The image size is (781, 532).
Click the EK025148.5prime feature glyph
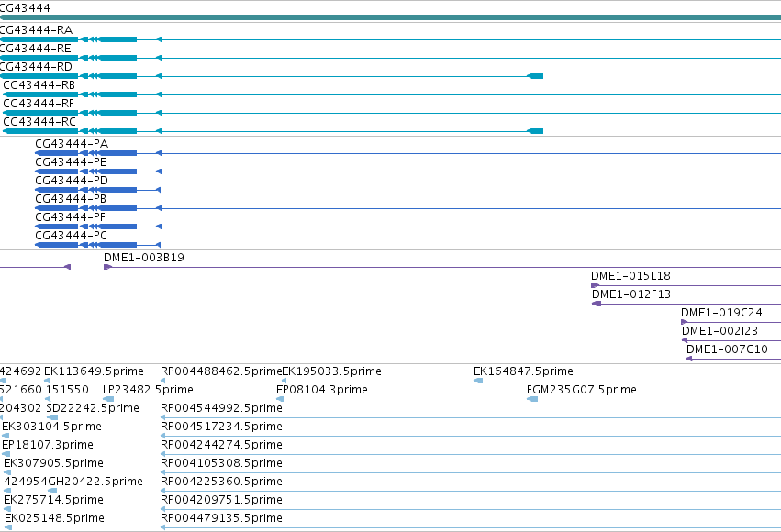(x=8, y=527)
